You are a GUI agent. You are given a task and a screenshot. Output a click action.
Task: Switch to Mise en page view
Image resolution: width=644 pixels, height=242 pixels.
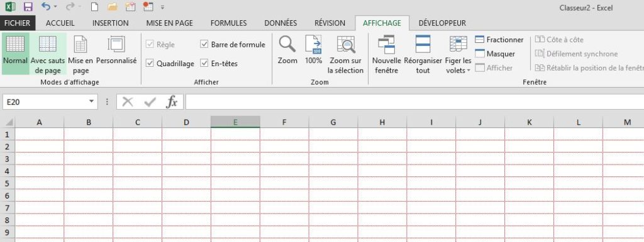(80, 54)
